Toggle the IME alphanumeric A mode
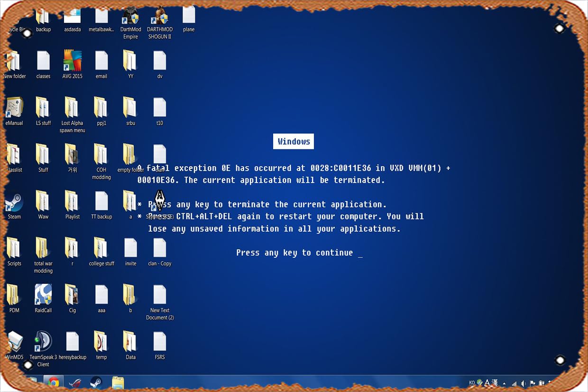 487,383
